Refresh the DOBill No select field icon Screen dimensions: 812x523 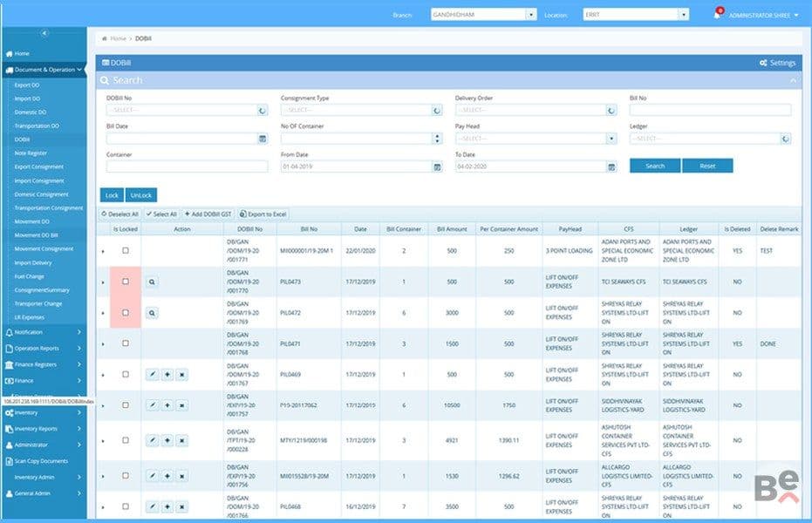(263, 110)
